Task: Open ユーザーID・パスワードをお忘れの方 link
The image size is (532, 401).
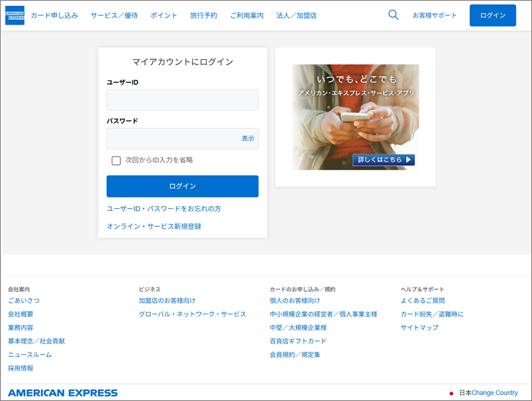Action: coord(164,209)
